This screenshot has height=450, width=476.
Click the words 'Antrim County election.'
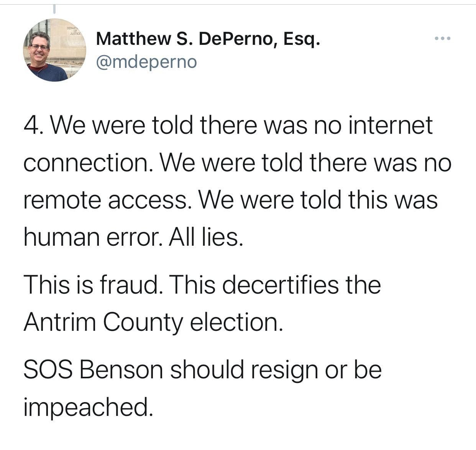(x=153, y=322)
